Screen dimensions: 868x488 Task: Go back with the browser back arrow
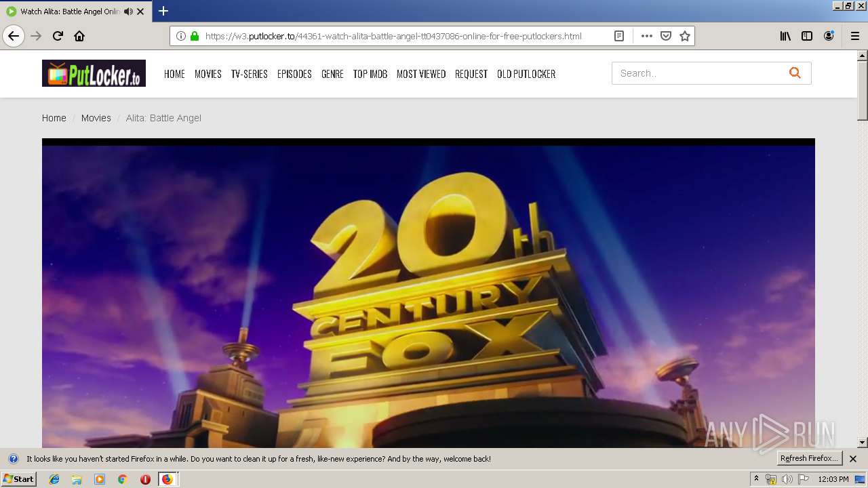tap(14, 36)
